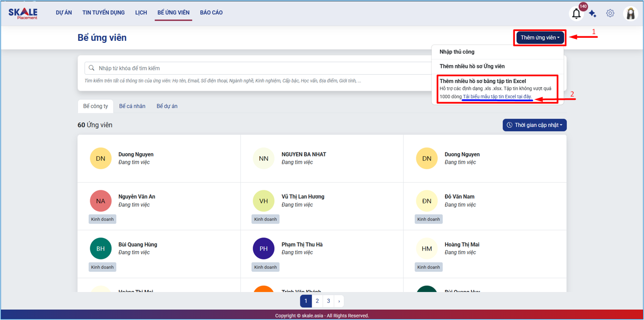Switch to the Bể cá nhân tab
The image size is (644, 320).
pos(132,106)
